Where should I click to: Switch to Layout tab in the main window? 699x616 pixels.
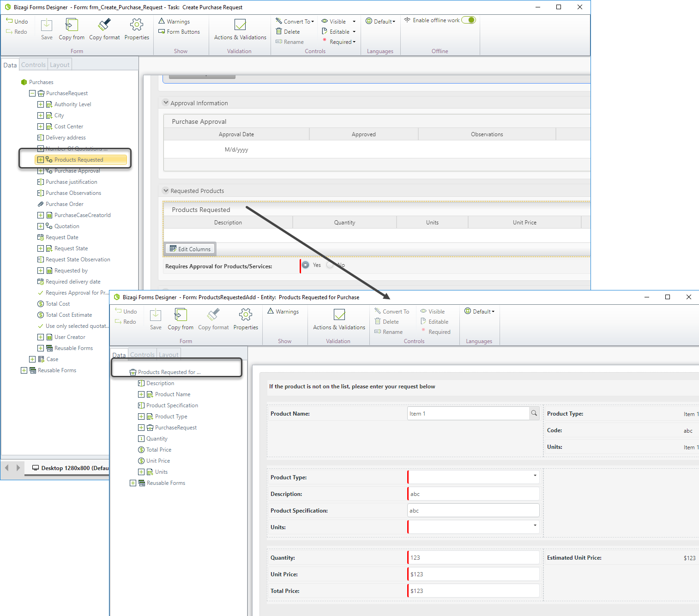60,65
